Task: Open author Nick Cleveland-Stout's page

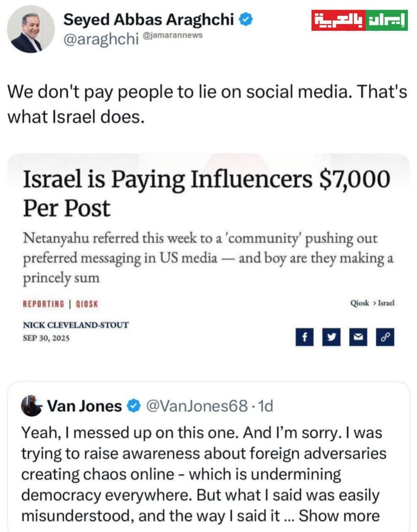Action: pos(76,325)
